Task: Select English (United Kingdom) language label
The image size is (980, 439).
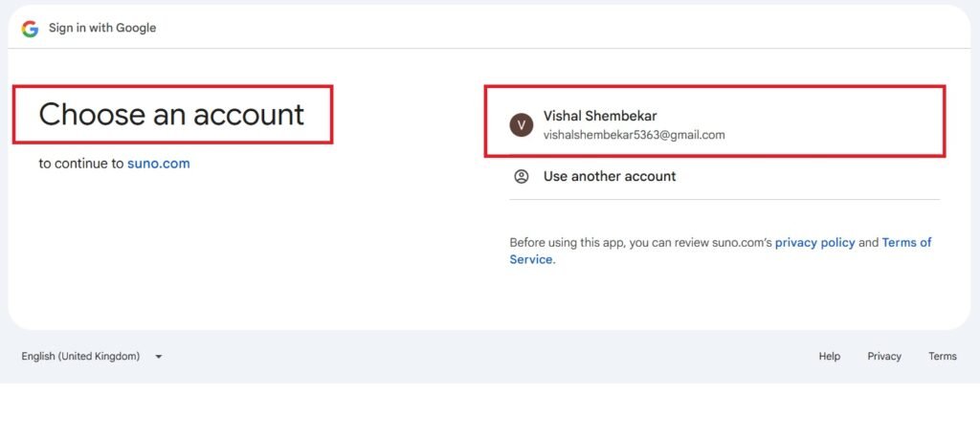Action: [80, 357]
